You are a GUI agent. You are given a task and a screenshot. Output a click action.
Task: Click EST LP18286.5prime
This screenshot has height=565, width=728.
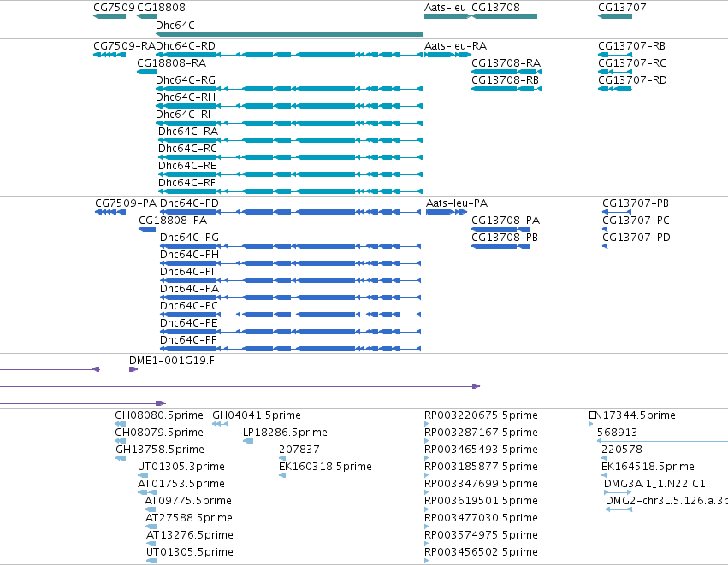click(285, 433)
